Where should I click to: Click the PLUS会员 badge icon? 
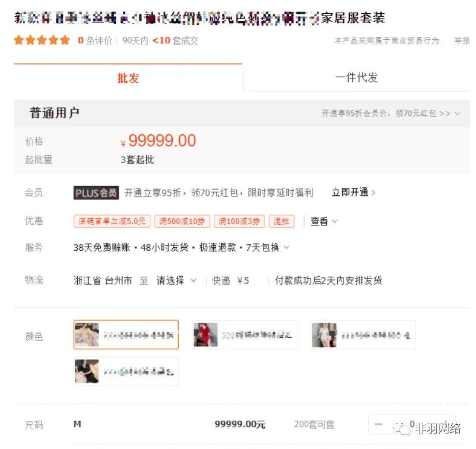[x=96, y=193]
